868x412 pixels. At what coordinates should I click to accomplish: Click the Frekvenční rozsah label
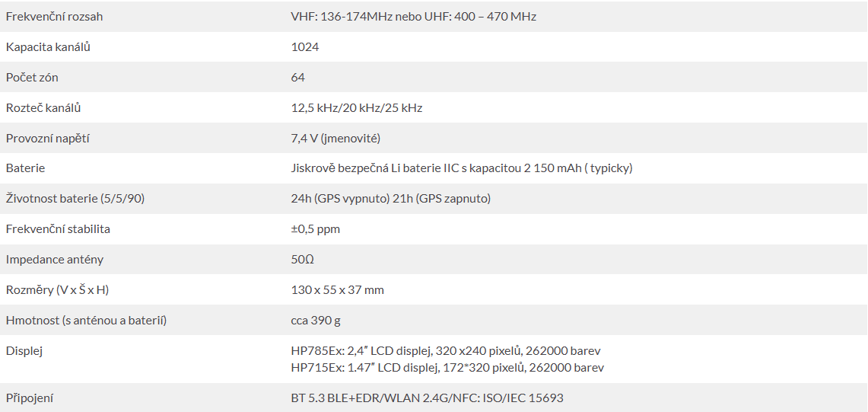click(x=54, y=17)
